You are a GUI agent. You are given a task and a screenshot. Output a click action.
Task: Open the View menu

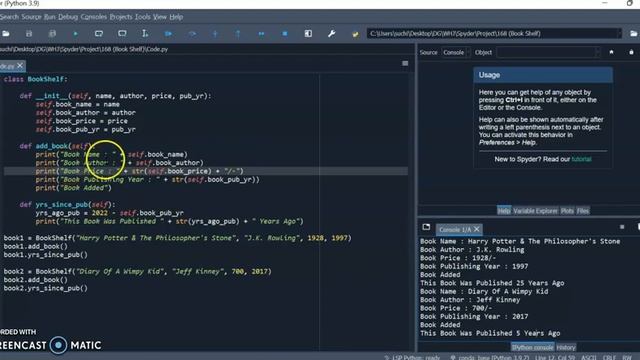(x=160, y=17)
